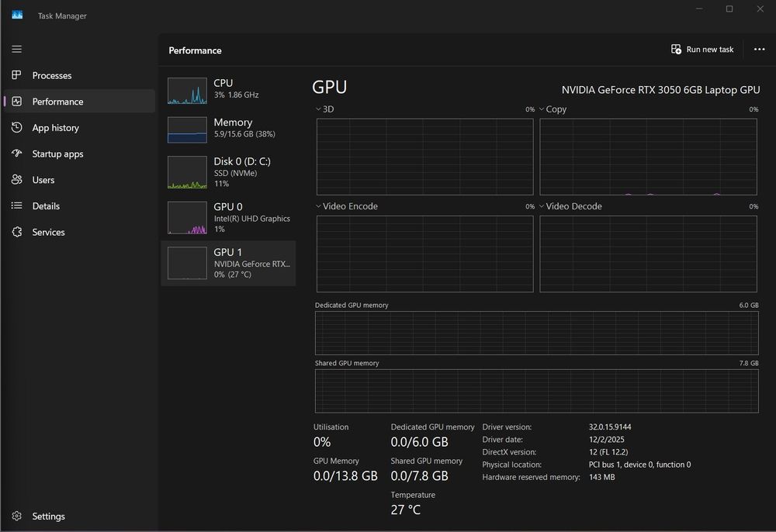Click Intel(R) UHD Graphics text

pyautogui.click(x=252, y=219)
